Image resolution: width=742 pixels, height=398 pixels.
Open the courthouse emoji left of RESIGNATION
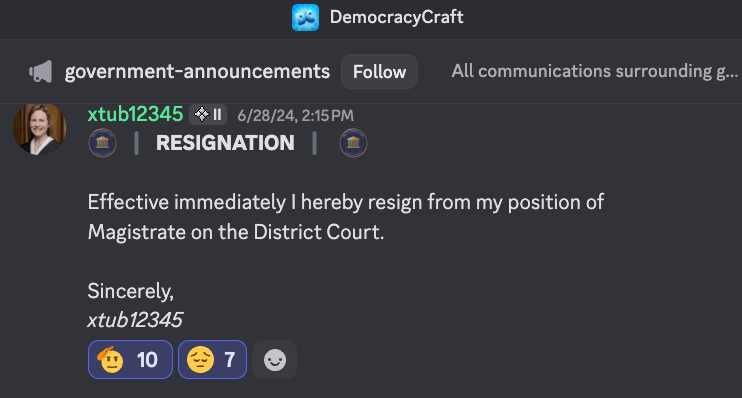click(103, 143)
